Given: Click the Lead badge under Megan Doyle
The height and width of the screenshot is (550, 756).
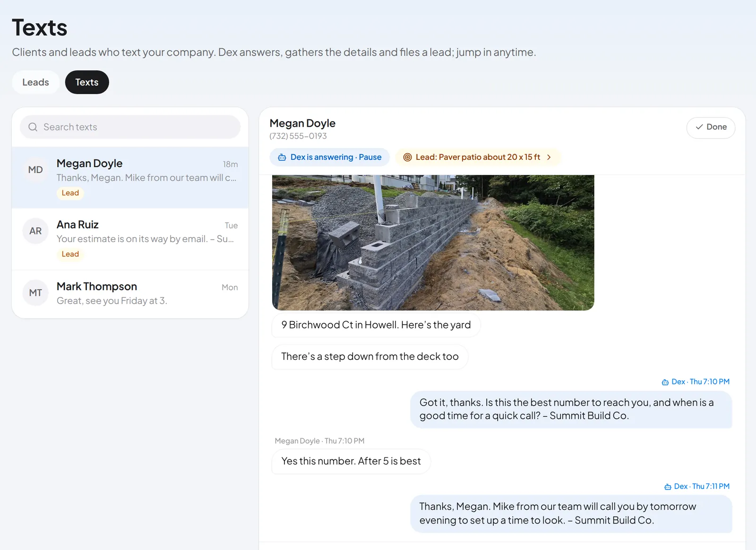Looking at the screenshot, I should click(70, 193).
